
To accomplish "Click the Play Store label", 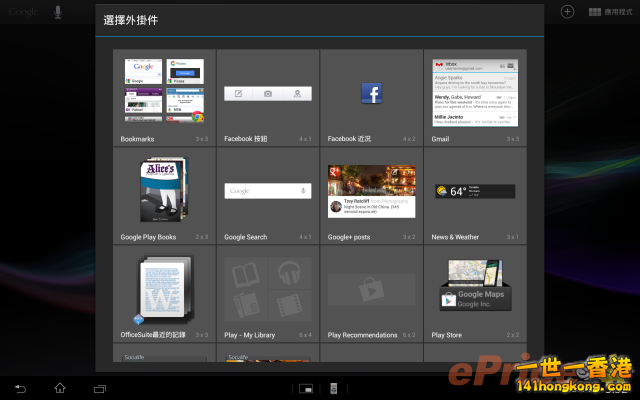I will (x=447, y=335).
